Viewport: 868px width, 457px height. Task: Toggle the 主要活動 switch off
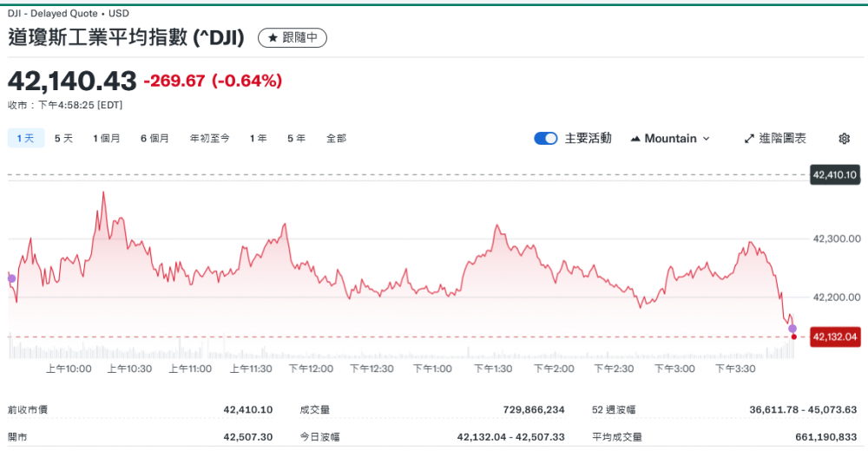coord(546,139)
